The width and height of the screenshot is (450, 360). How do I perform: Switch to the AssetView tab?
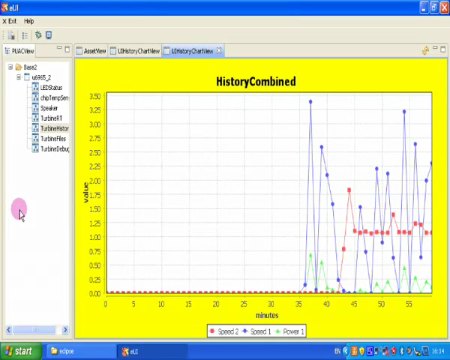(91, 51)
